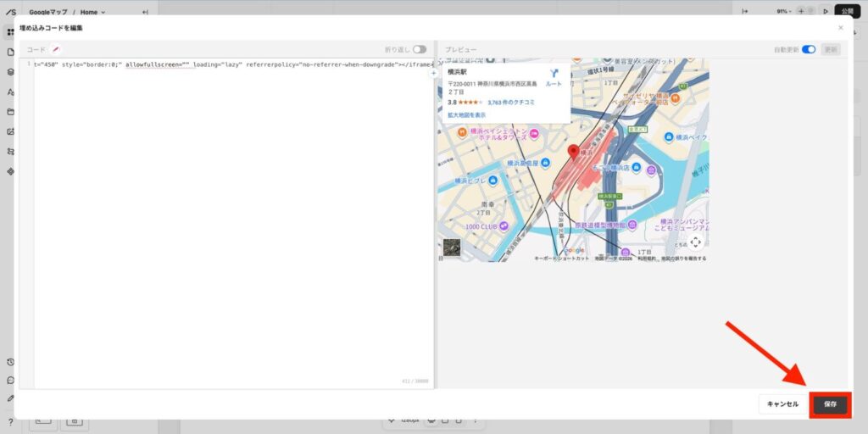Click the 公開 publish button
868x434 pixels.
click(848, 12)
